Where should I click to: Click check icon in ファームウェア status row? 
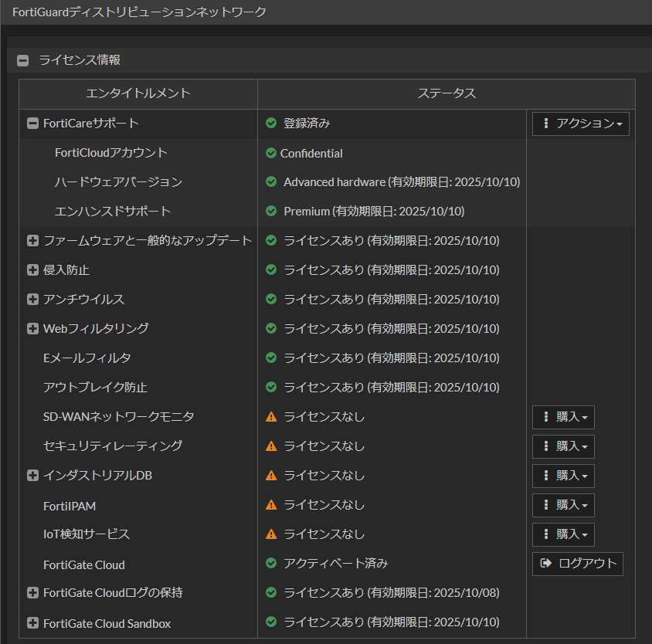click(271, 240)
